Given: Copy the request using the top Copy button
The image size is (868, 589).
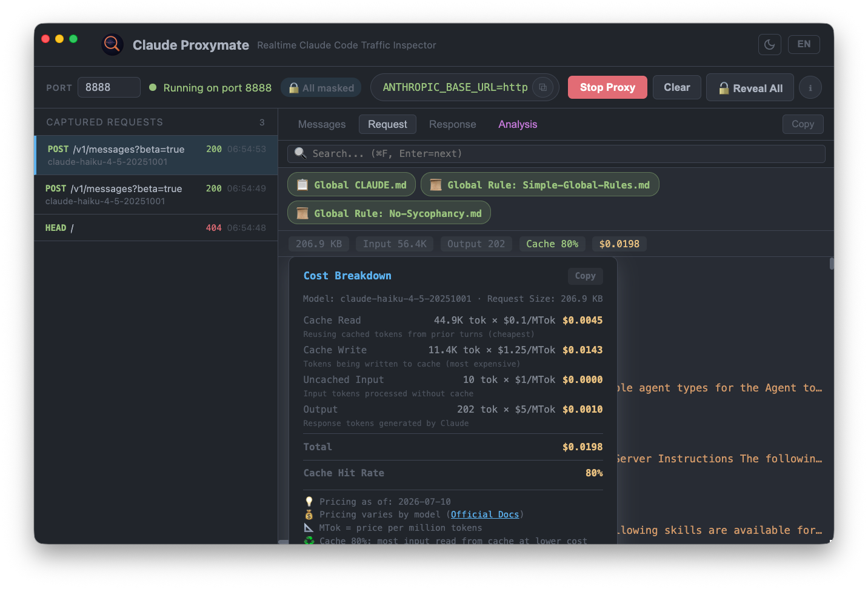Looking at the screenshot, I should (x=803, y=124).
